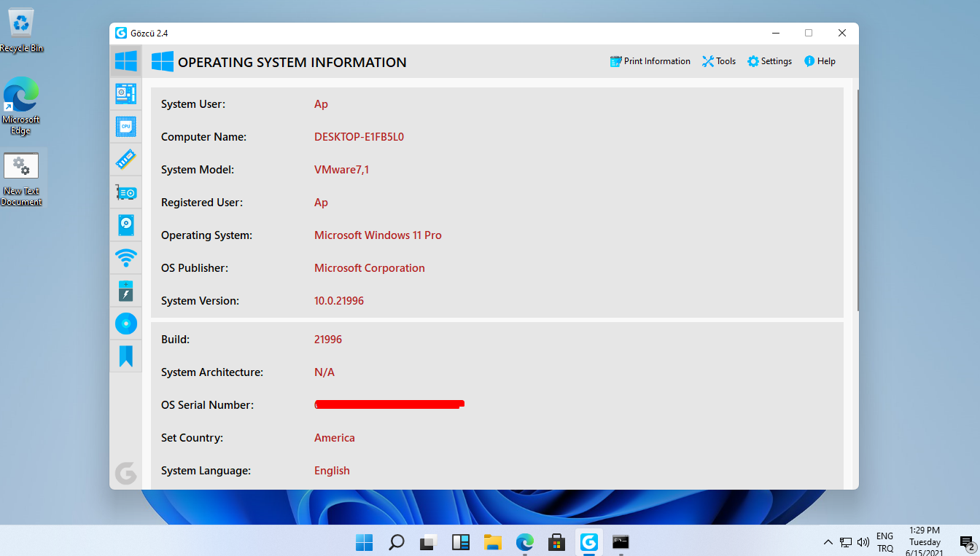Click the Gözcü taskbar button
The height and width of the screenshot is (556, 980).
click(589, 542)
